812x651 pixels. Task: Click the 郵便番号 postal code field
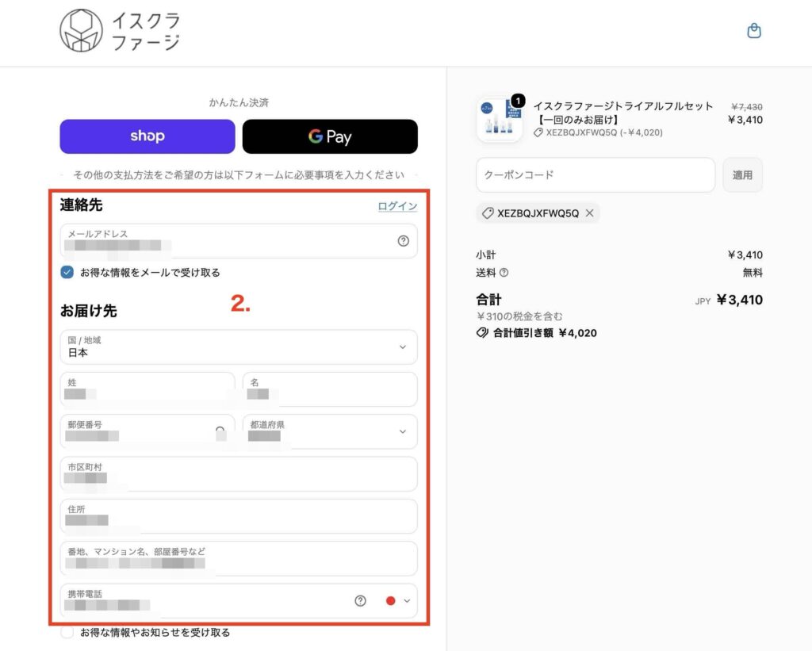coord(147,431)
